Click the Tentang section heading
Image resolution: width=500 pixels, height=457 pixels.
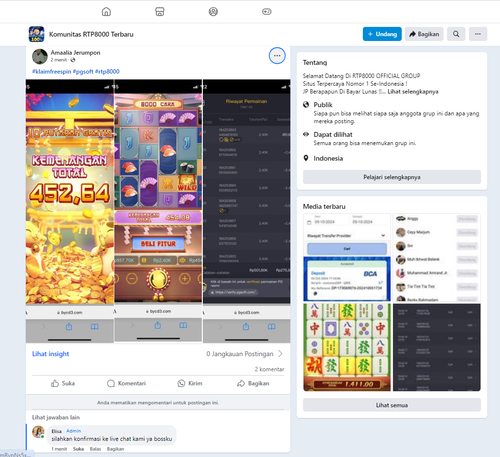click(x=315, y=63)
